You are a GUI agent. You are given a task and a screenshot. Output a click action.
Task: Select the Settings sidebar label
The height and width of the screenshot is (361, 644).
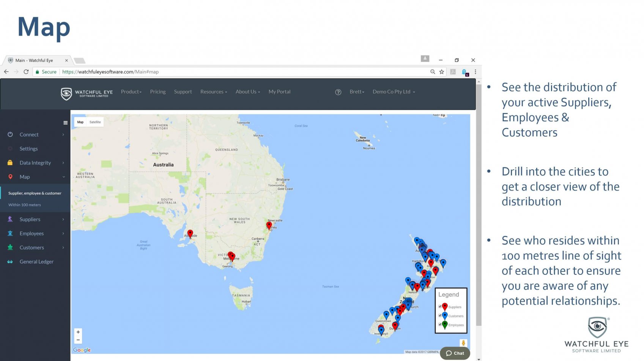tap(29, 149)
